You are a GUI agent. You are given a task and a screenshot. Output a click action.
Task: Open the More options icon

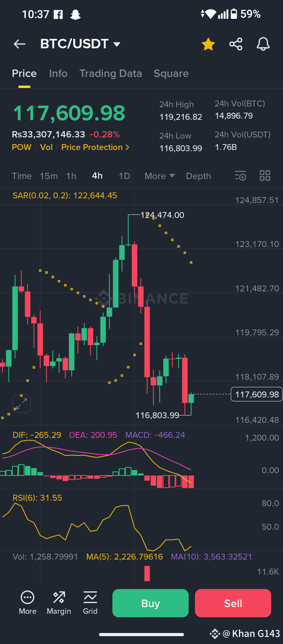(x=28, y=603)
